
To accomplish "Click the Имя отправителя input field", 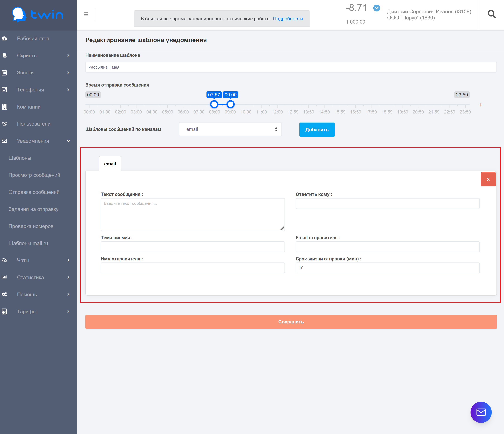I will tap(193, 268).
